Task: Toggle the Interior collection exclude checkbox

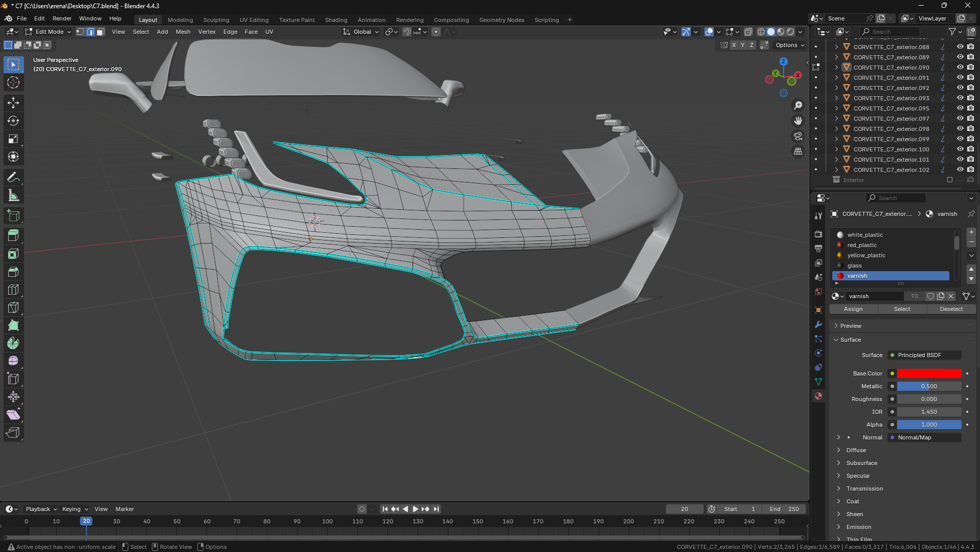Action: [x=950, y=180]
